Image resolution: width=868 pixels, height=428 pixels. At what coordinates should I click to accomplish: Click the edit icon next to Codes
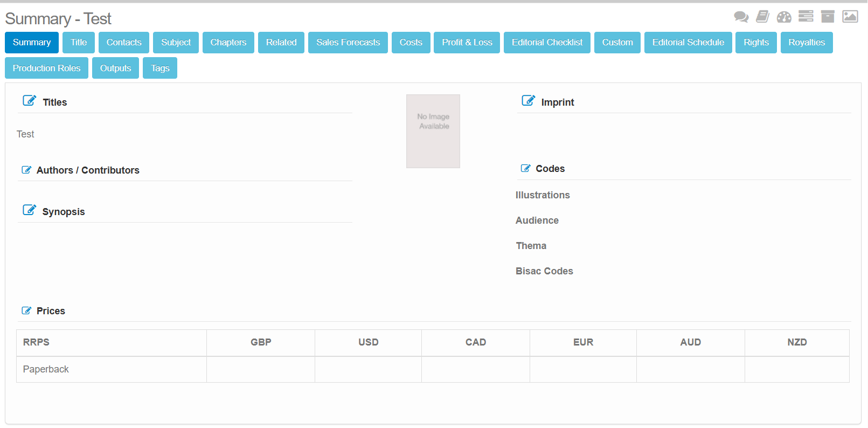point(525,168)
